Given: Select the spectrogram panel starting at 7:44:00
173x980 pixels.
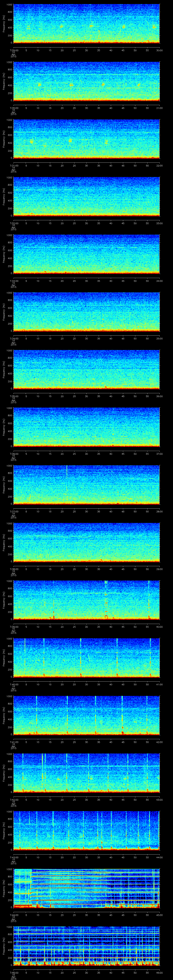Looking at the screenshot, I should click(x=86, y=888).
